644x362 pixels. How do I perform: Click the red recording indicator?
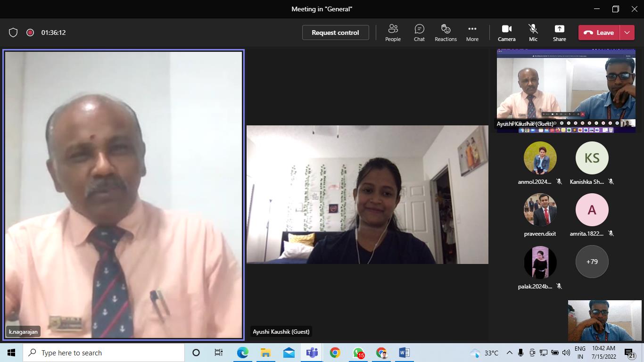coord(30,33)
